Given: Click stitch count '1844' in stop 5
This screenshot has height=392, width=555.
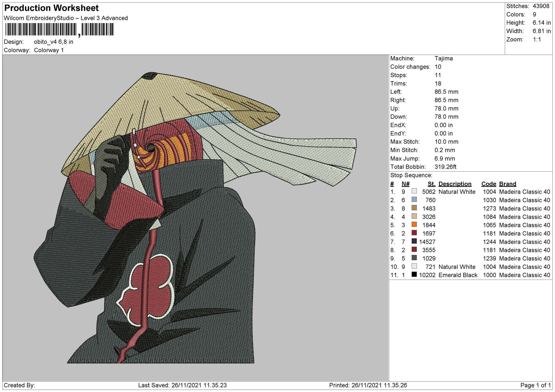Looking at the screenshot, I should pos(429,225).
